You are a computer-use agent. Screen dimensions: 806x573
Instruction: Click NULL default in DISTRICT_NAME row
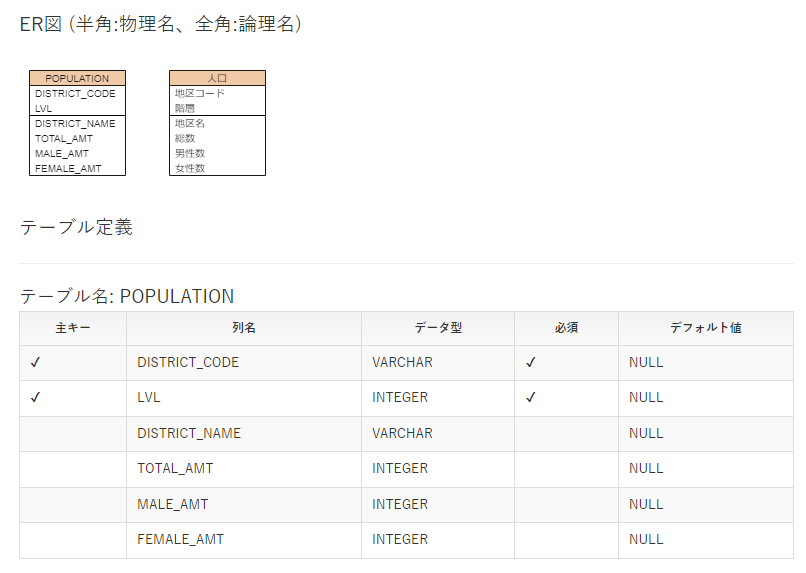pyautogui.click(x=646, y=434)
